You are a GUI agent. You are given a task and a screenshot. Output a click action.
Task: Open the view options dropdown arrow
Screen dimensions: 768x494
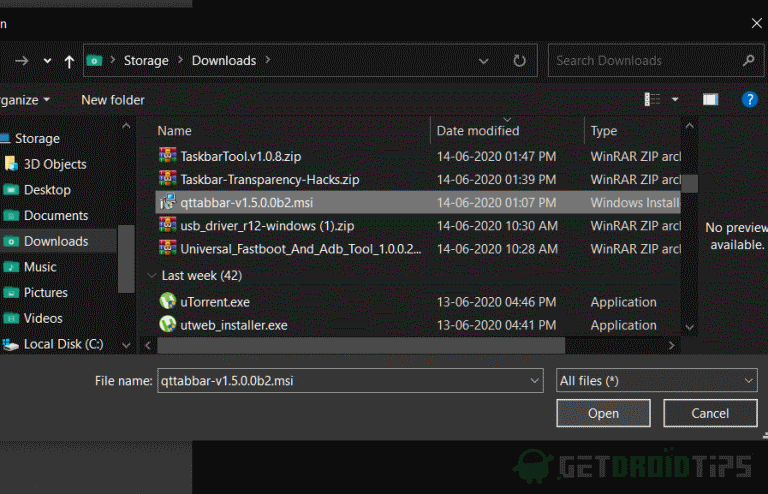click(x=675, y=100)
